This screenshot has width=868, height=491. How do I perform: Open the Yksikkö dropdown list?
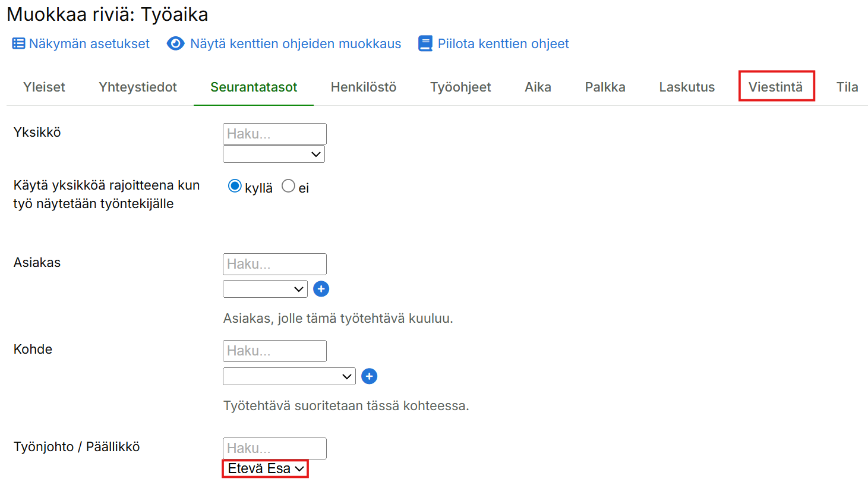(x=274, y=155)
